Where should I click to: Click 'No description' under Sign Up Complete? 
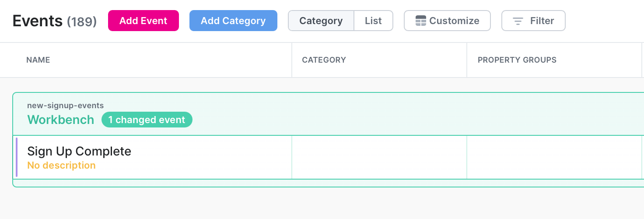(x=61, y=166)
